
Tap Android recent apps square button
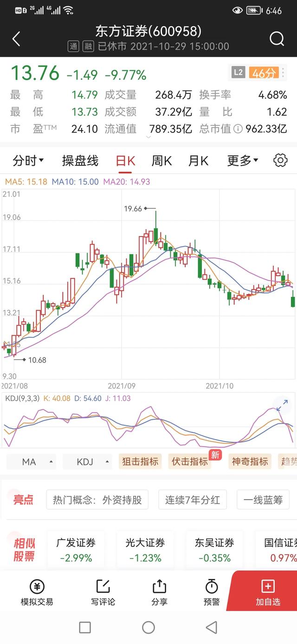[x=85, y=628]
